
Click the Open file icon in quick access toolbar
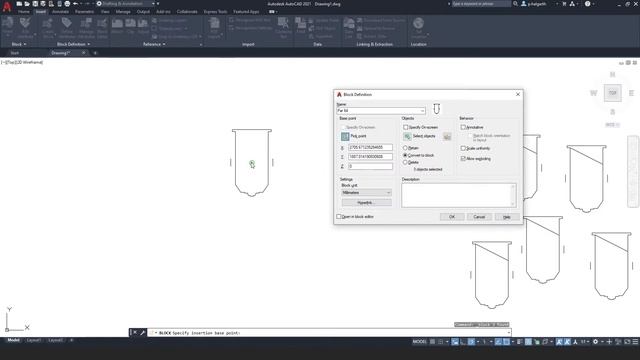point(27,4)
